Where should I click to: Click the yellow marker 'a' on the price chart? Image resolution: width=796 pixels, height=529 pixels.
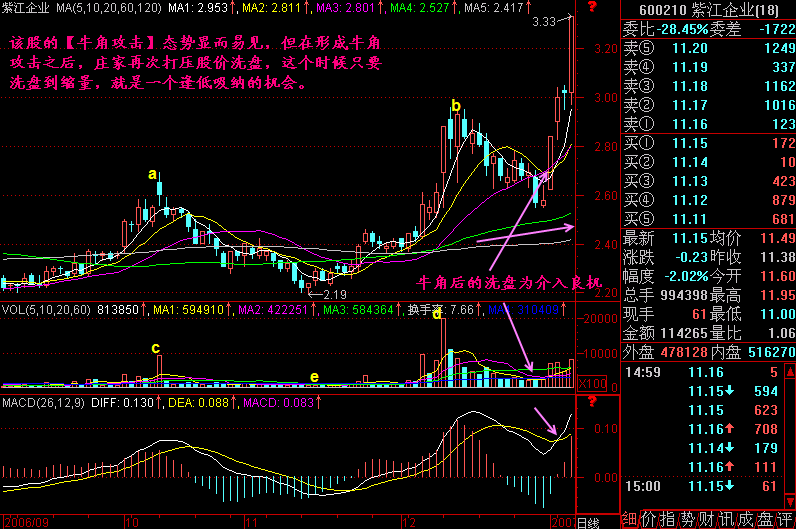(153, 175)
